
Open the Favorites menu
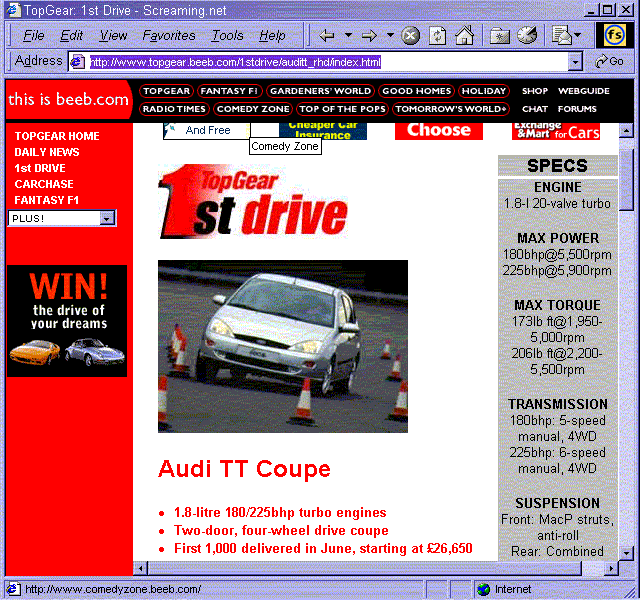[x=169, y=36]
